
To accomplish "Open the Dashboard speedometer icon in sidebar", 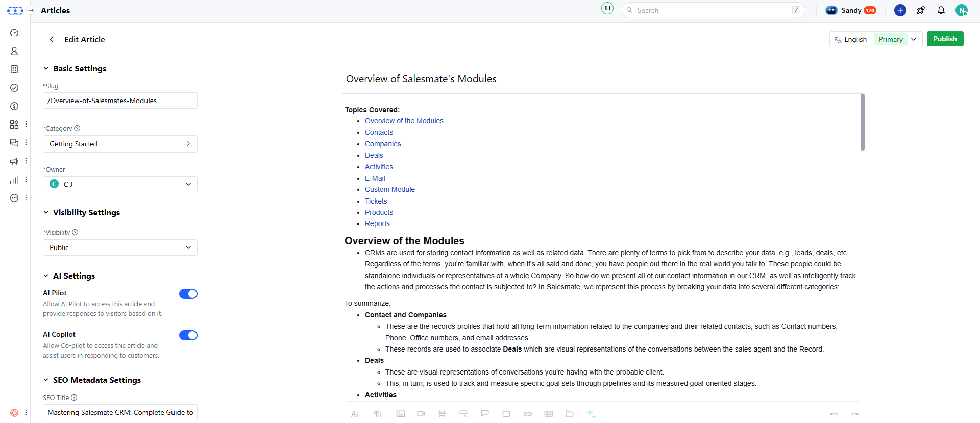I will click(x=14, y=33).
